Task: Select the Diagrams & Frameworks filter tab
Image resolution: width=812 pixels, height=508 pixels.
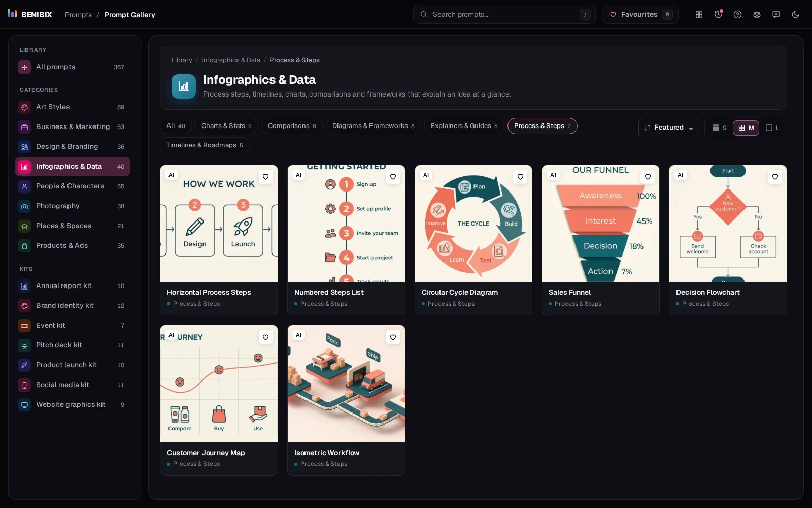Action: (x=373, y=126)
